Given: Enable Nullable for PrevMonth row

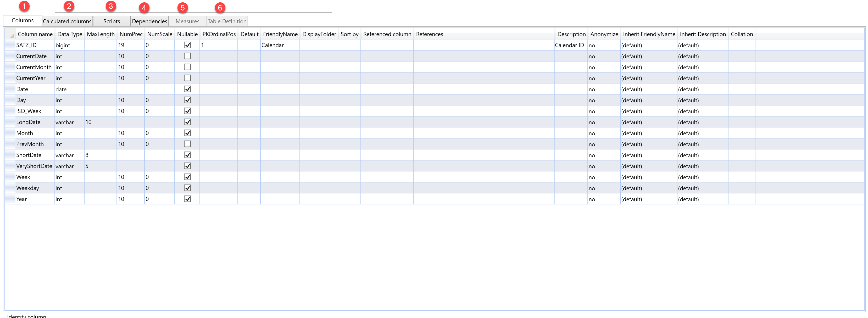Looking at the screenshot, I should (x=187, y=144).
